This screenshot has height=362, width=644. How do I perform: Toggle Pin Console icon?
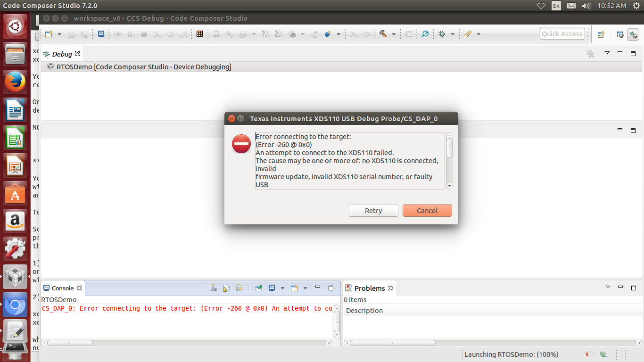[259, 288]
